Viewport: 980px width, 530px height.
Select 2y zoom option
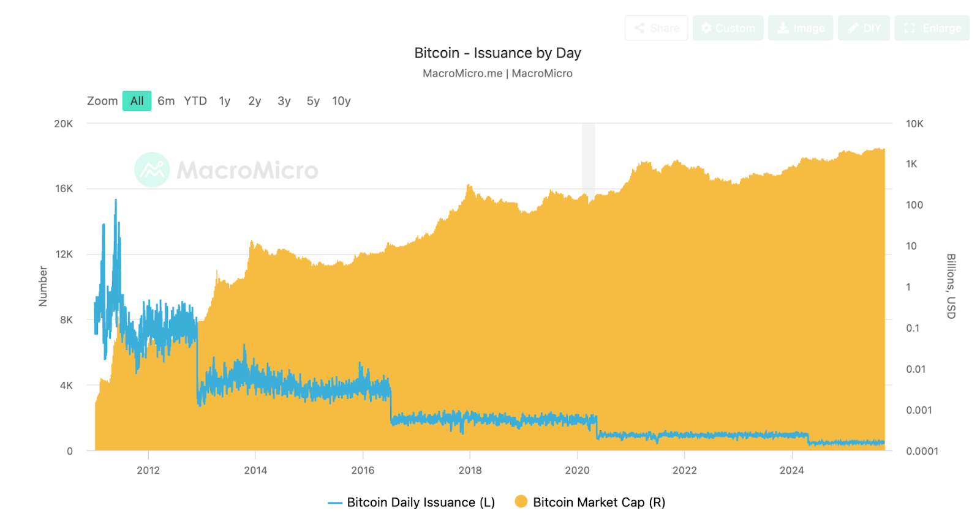click(x=255, y=101)
